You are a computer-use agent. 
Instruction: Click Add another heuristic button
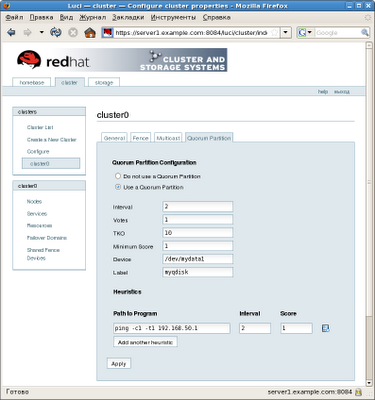[x=145, y=342]
